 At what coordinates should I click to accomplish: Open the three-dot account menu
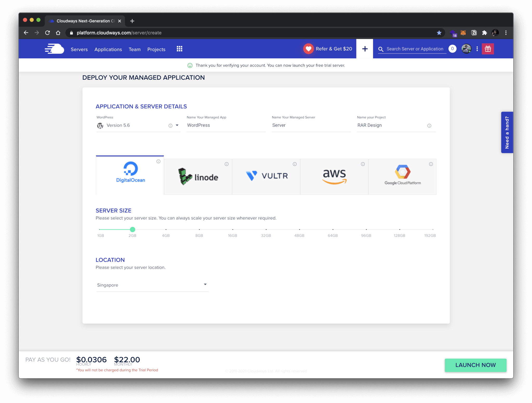(x=477, y=49)
